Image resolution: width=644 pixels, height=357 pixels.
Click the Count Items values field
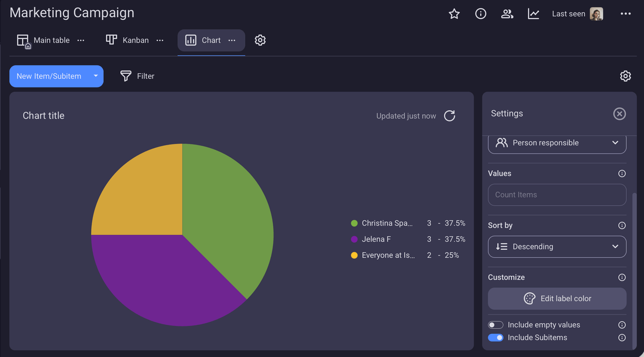(x=557, y=195)
